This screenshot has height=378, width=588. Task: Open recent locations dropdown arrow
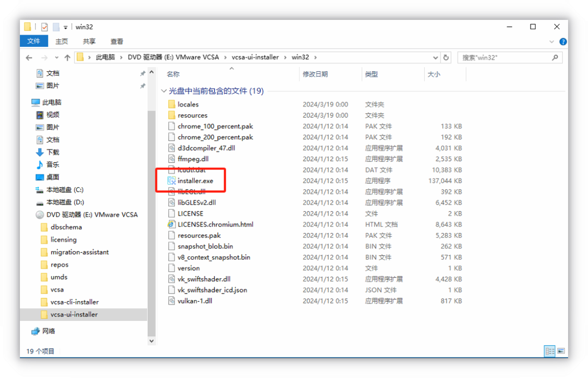tap(57, 58)
